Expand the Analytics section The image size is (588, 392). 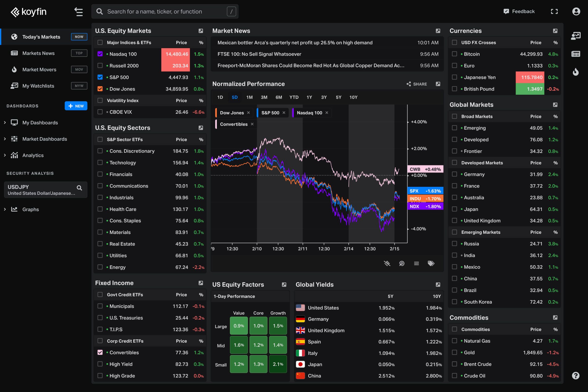5,155
